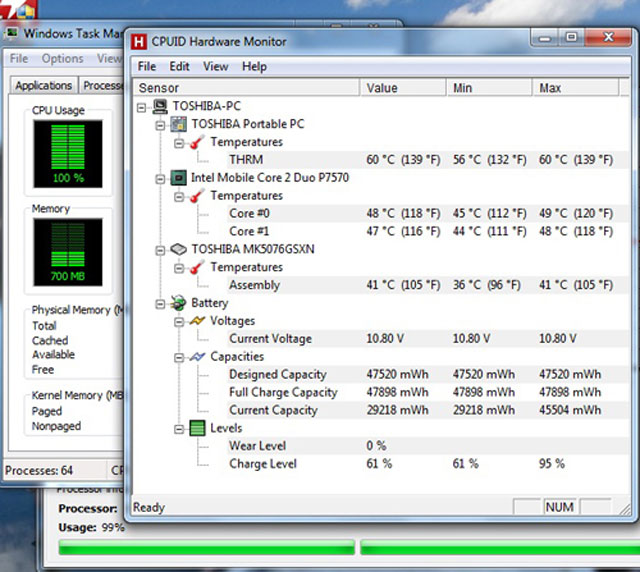
Task: Click the Max column header
Action: (x=576, y=88)
